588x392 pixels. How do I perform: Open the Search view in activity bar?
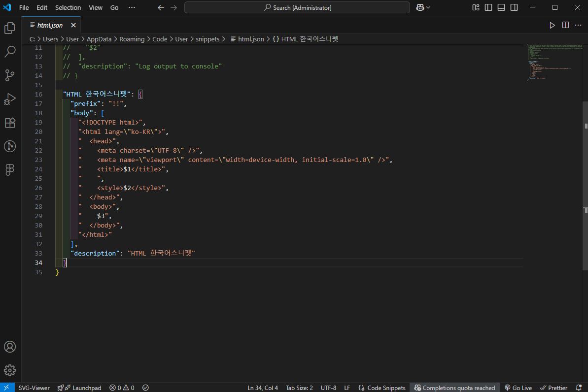point(10,52)
